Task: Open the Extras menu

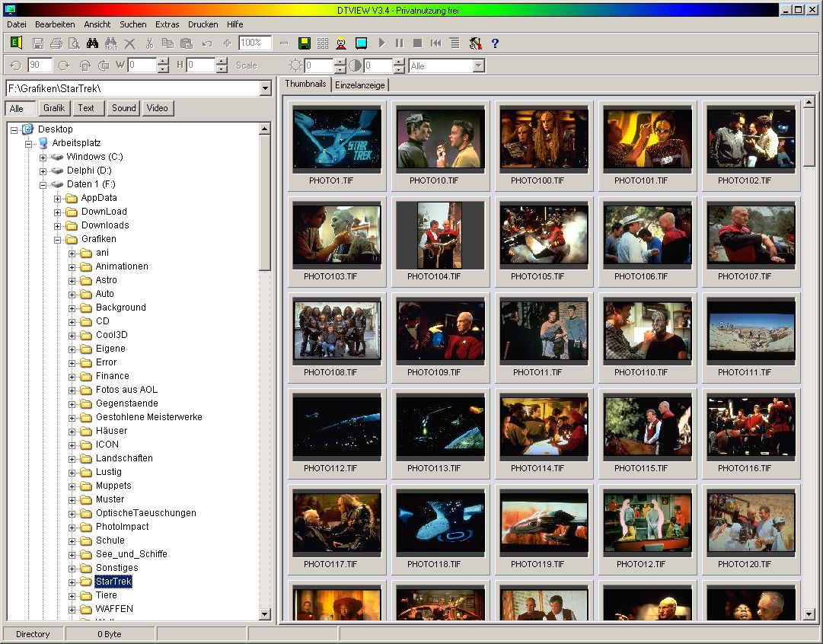Action: tap(167, 24)
